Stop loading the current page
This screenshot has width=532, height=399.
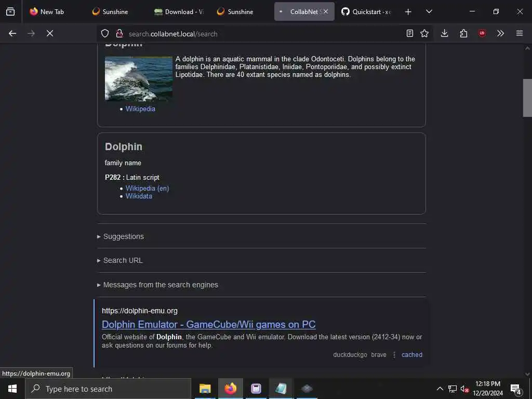(x=50, y=33)
